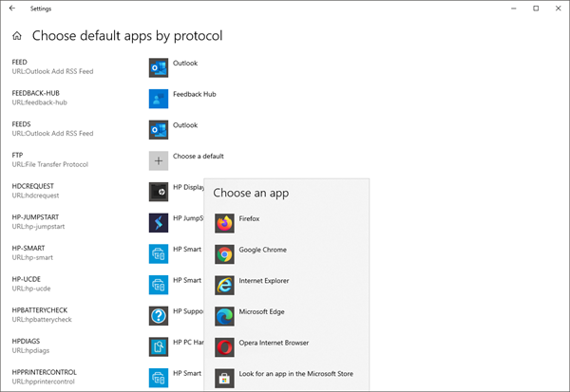Click the Outlook icon for FEED protocol
This screenshot has width=570, height=392.
159,67
